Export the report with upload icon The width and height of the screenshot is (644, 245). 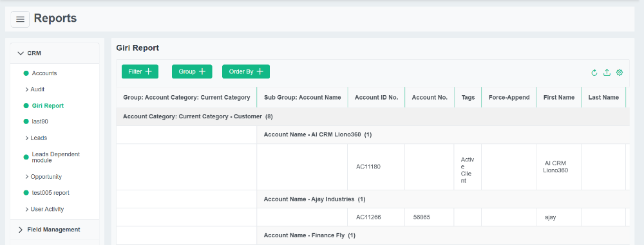607,73
